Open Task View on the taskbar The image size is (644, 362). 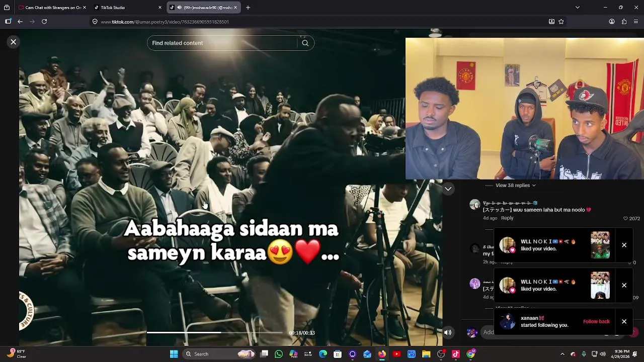tap(264, 354)
